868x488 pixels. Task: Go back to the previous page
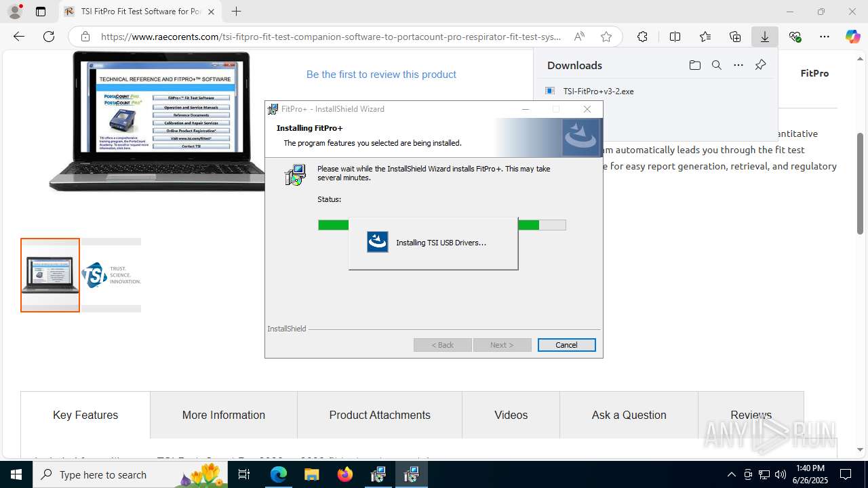[19, 37]
